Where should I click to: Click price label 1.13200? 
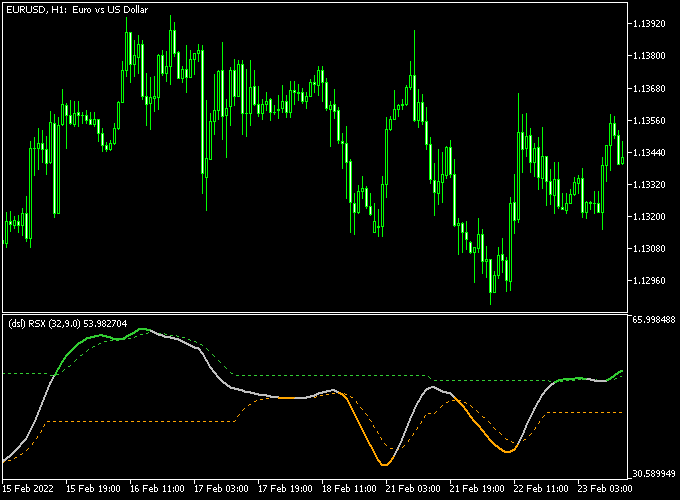click(x=649, y=217)
